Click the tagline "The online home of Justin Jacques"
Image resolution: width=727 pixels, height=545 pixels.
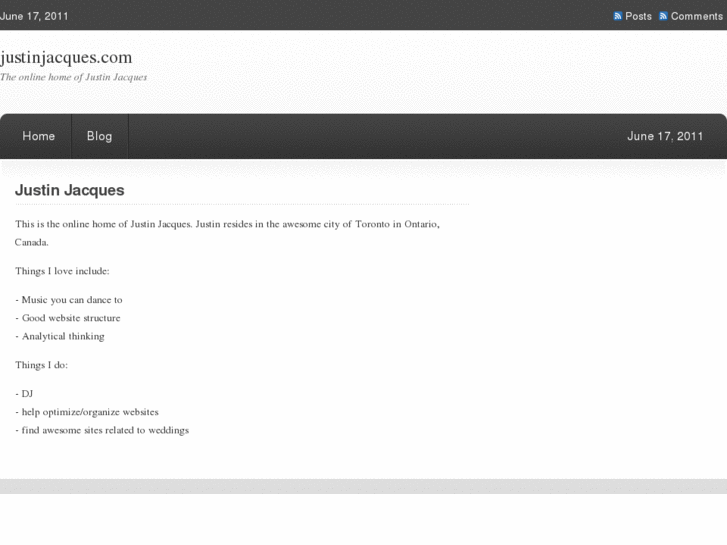(73, 77)
